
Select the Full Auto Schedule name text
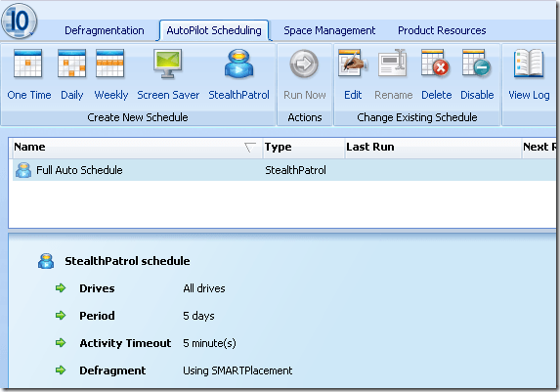click(79, 170)
